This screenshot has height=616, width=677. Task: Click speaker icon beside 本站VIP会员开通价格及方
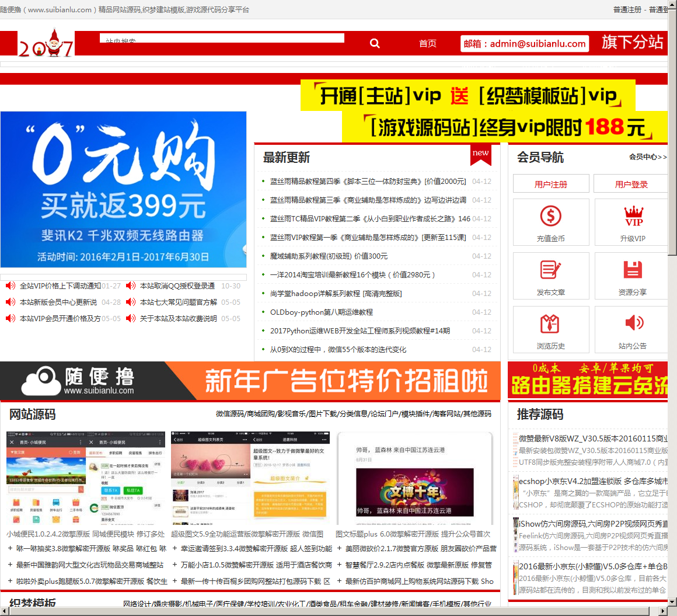tap(11, 318)
